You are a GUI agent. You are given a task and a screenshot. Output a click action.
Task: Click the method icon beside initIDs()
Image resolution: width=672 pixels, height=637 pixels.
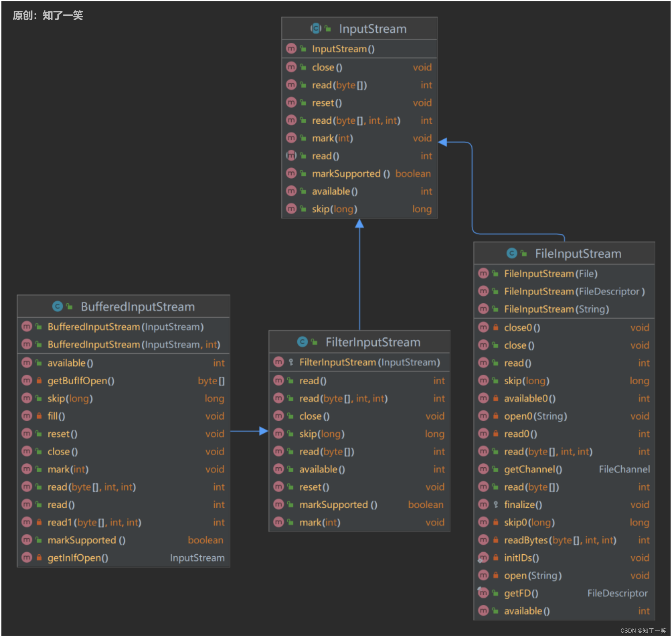483,558
